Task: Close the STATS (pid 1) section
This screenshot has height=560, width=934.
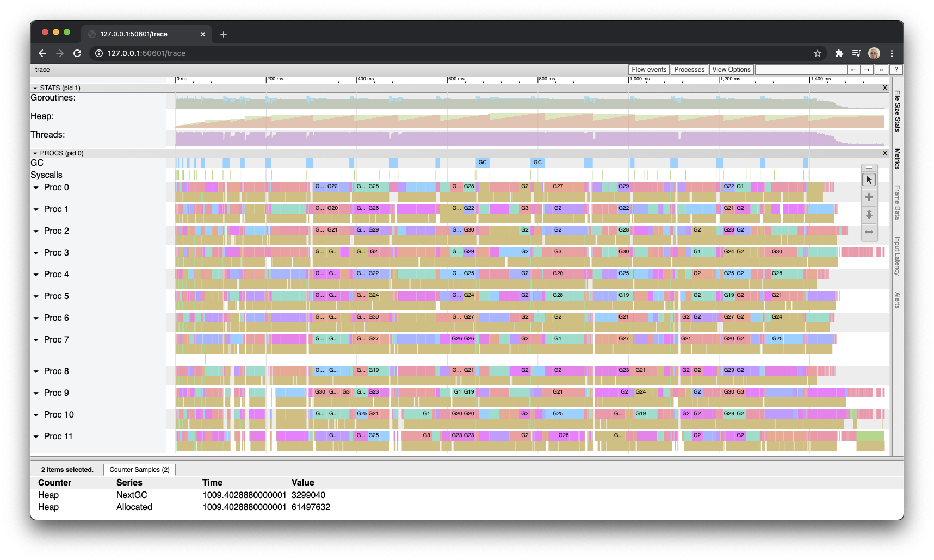Action: click(x=884, y=88)
